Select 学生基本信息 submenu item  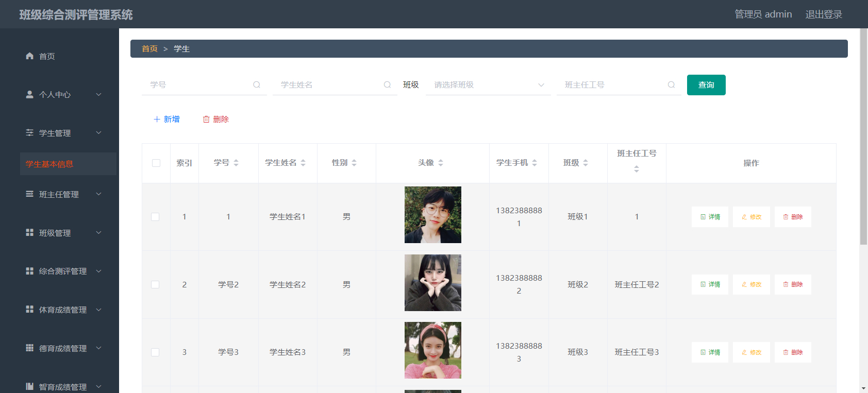(68, 164)
